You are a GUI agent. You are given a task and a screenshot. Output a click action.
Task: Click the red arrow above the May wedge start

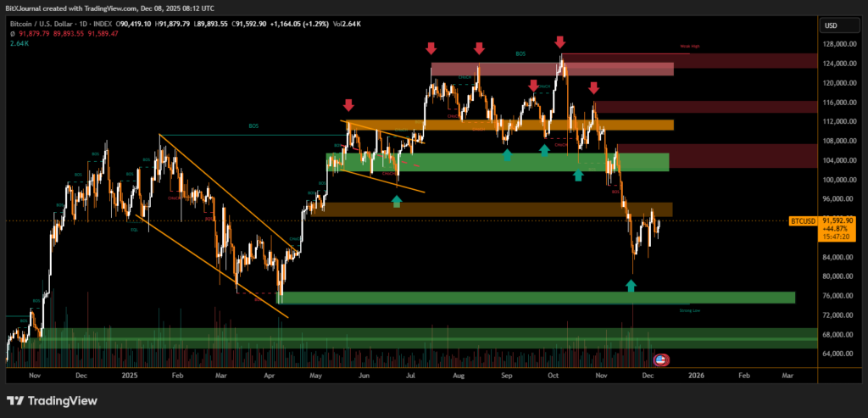[x=348, y=105]
